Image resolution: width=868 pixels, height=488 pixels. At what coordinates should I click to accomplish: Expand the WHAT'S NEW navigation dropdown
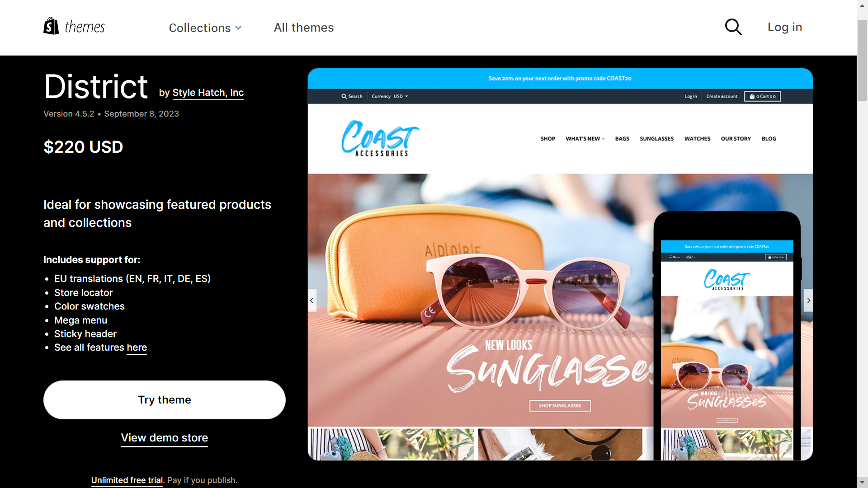pos(585,138)
